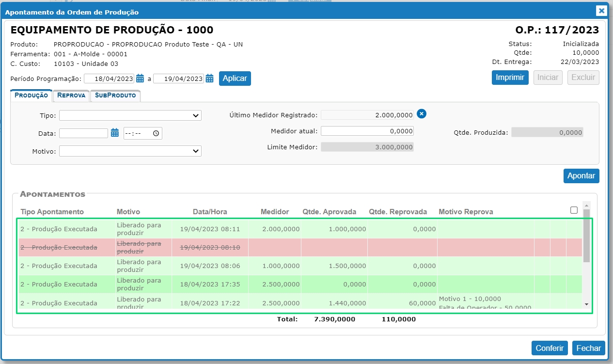
Task: Click the Medidor column header
Action: point(275,212)
